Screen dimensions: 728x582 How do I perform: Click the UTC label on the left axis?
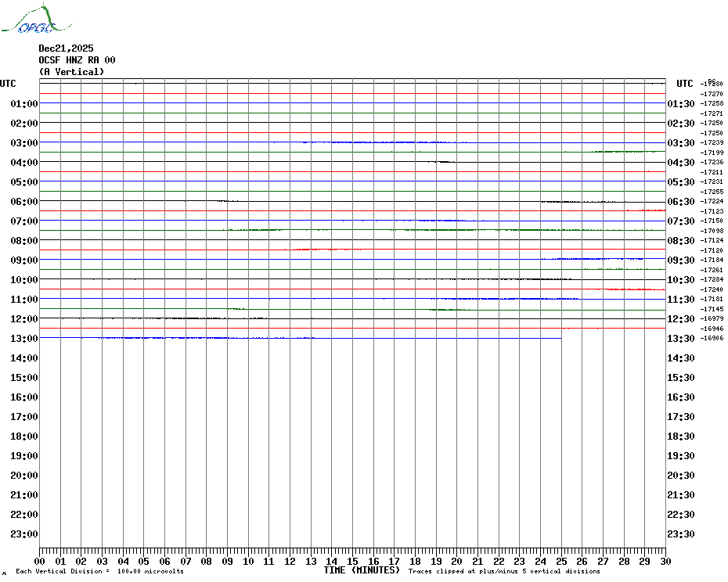point(8,84)
